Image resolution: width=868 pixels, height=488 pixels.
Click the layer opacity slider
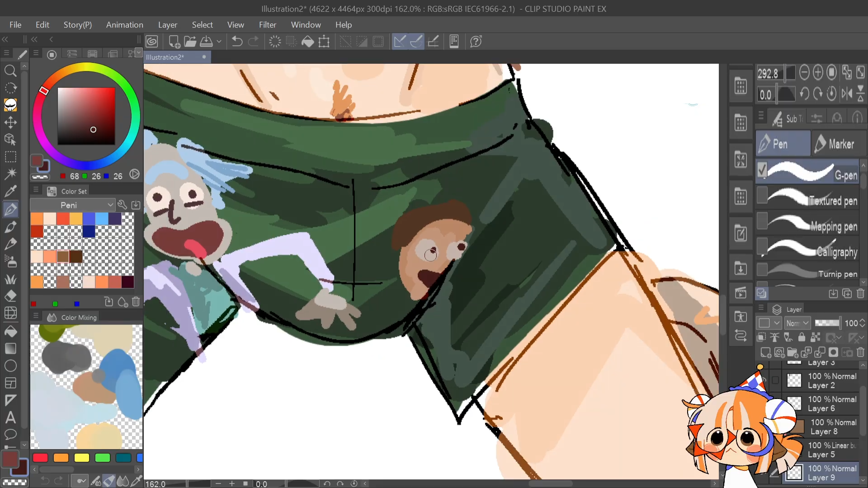pyautogui.click(x=827, y=323)
